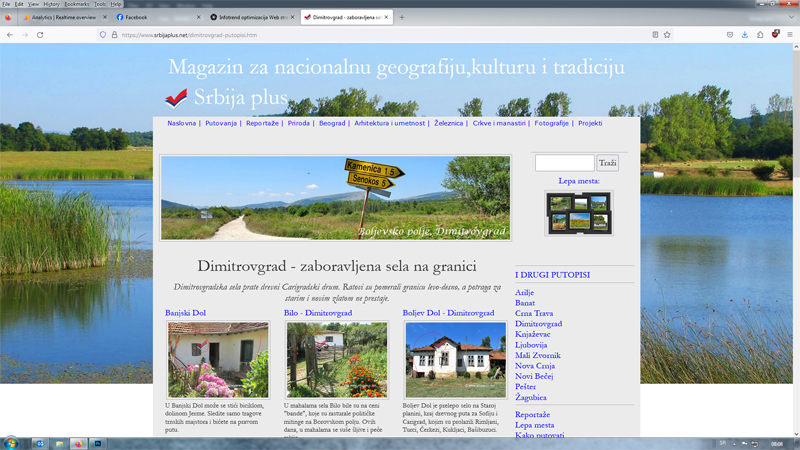
Task: Click the page vertical scrollbar
Action: click(x=796, y=240)
